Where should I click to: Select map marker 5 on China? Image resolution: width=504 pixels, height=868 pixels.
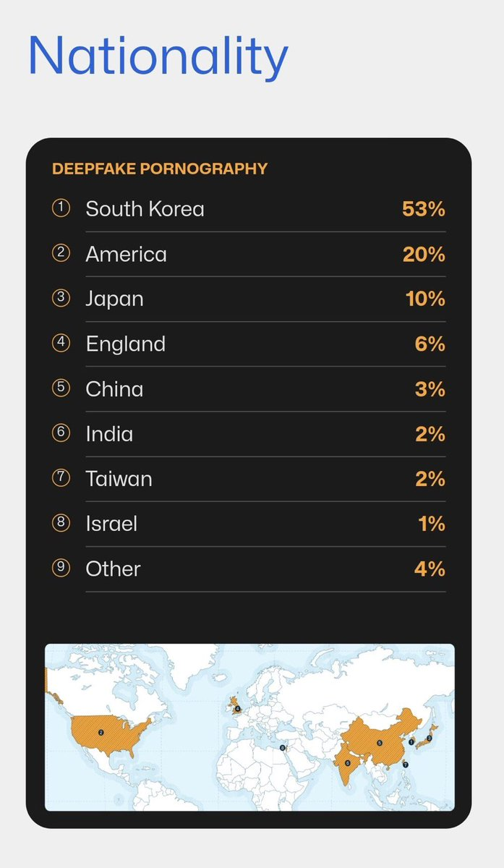[x=380, y=743]
